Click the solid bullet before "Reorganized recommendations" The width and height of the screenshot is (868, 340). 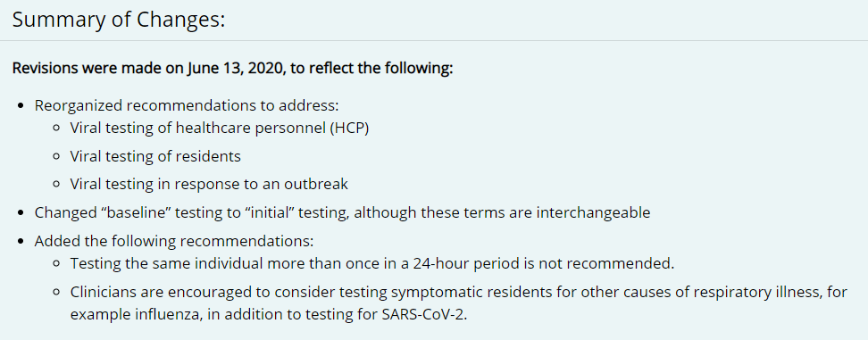pyautogui.click(x=21, y=106)
